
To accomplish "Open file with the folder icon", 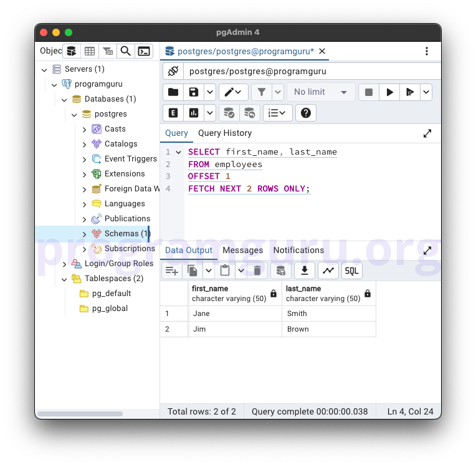I will (173, 92).
